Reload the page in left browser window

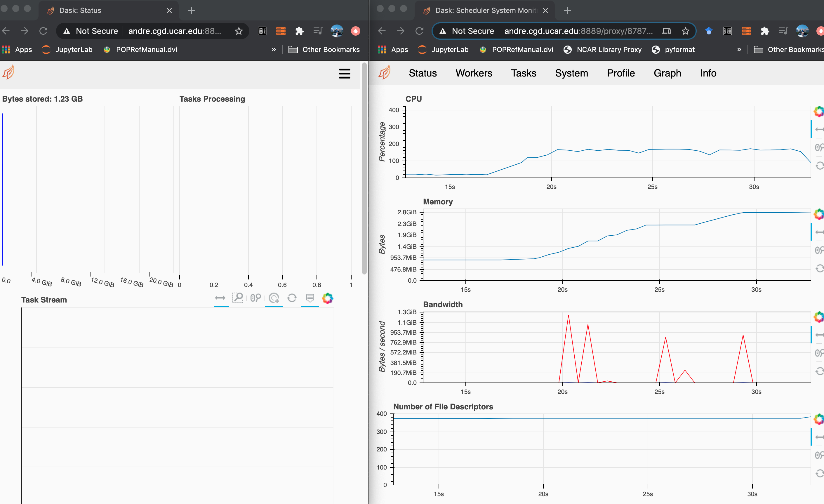(x=44, y=31)
